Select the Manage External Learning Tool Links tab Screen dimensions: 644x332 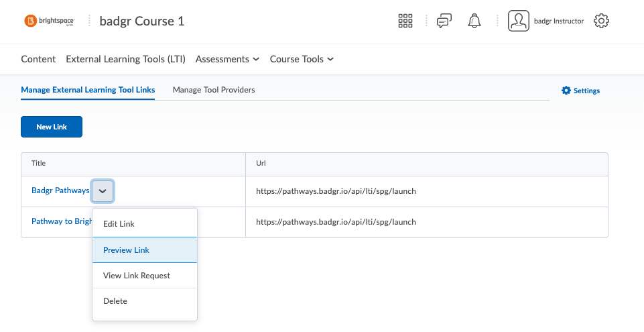point(88,90)
